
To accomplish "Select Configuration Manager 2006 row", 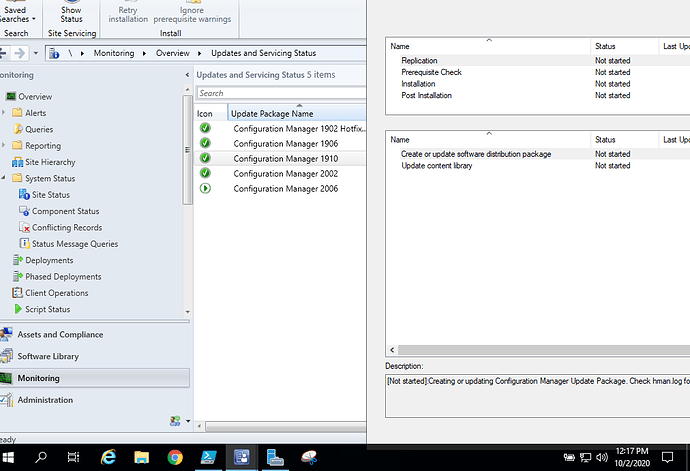I will coord(280,188).
